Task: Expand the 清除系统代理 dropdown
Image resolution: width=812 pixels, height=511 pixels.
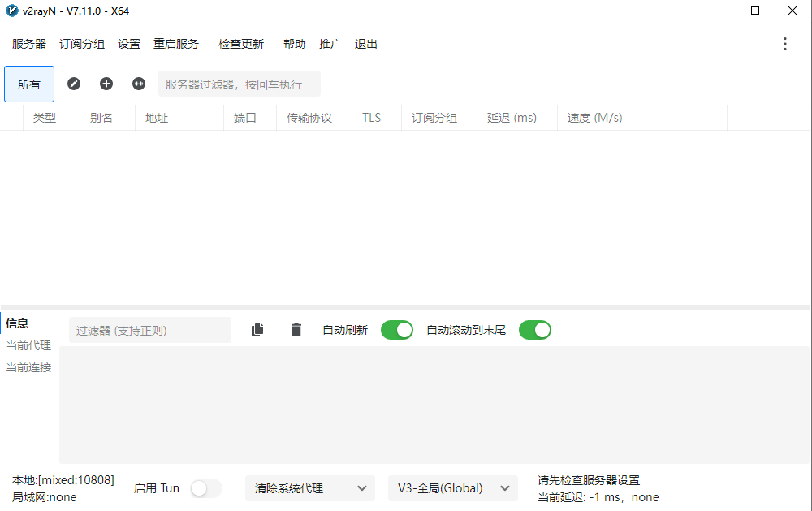Action: 309,488
